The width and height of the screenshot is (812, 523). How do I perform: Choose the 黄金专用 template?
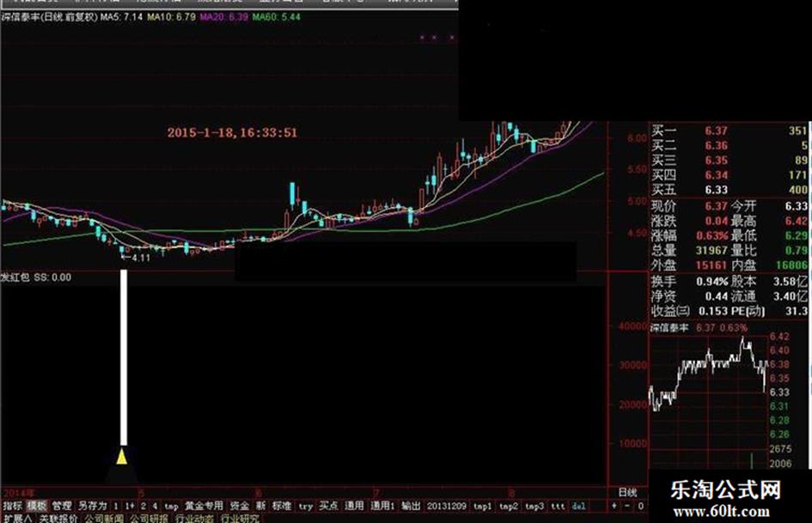pyautogui.click(x=204, y=506)
